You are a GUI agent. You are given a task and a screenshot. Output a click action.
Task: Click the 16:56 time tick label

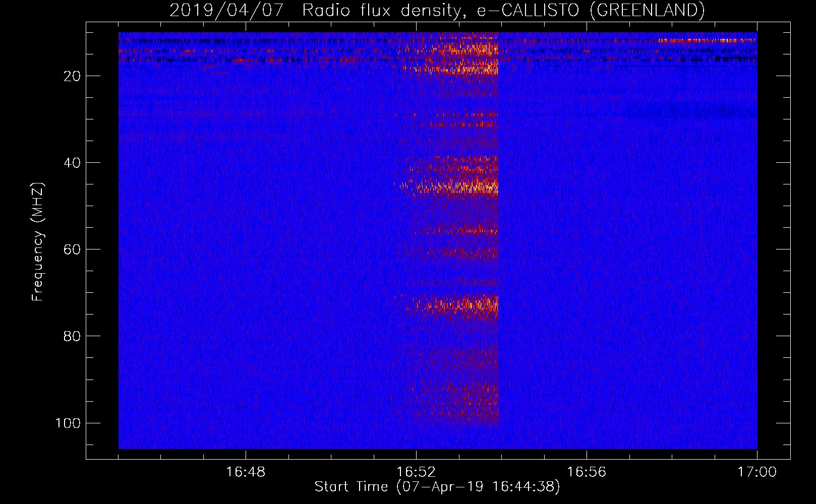[587, 472]
